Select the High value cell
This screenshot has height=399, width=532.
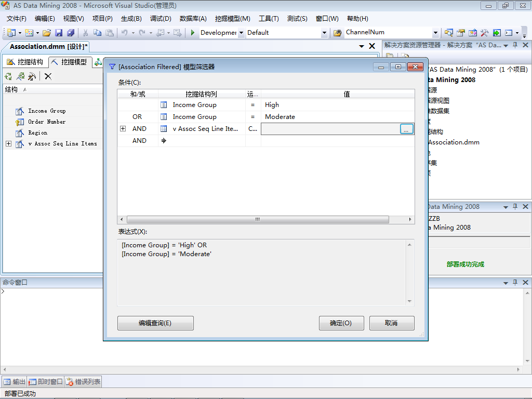[338, 105]
